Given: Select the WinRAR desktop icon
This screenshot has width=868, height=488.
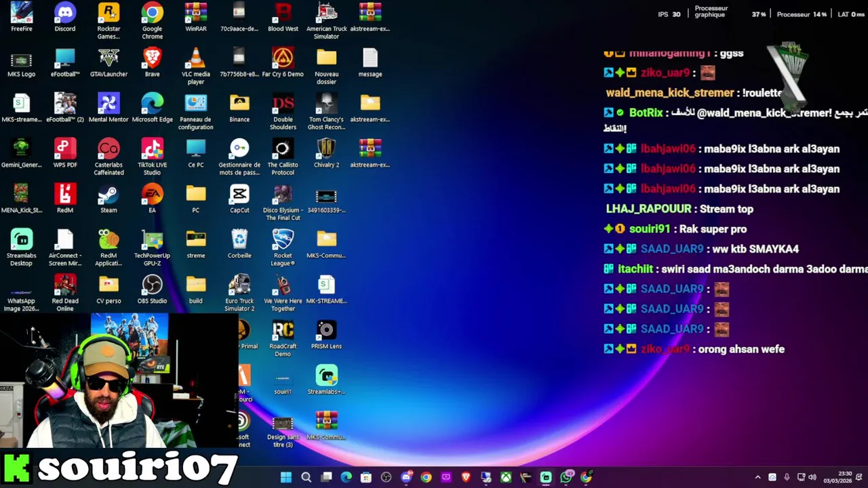Looking at the screenshot, I should tap(196, 17).
